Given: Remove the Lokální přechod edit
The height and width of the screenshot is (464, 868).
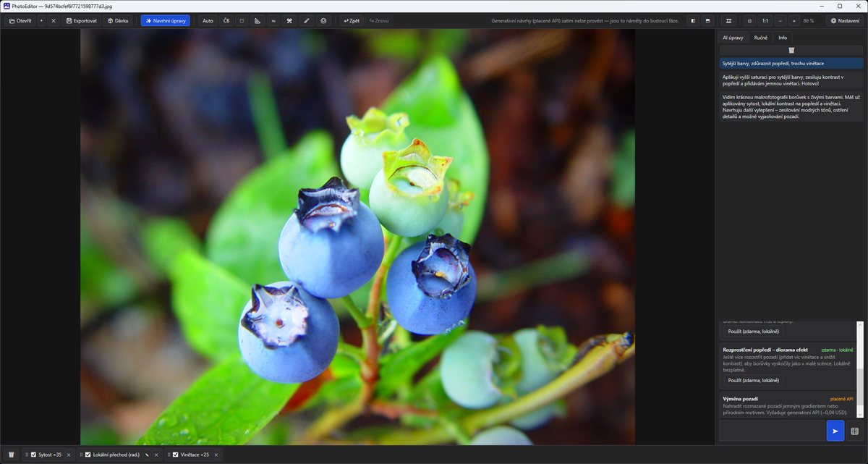Looking at the screenshot, I should click(x=156, y=455).
